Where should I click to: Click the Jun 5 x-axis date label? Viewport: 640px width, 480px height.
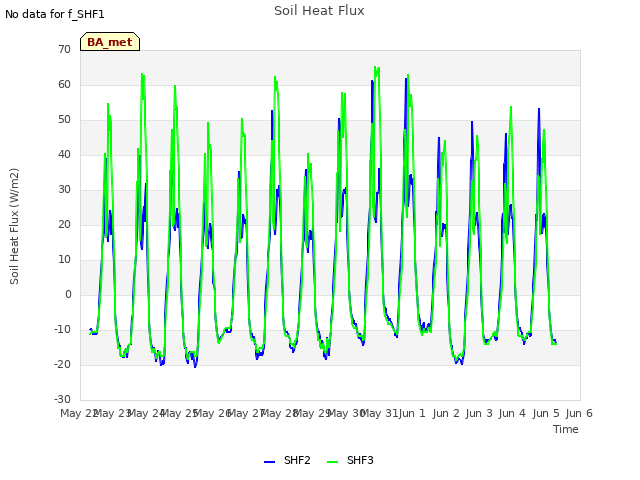(x=546, y=413)
